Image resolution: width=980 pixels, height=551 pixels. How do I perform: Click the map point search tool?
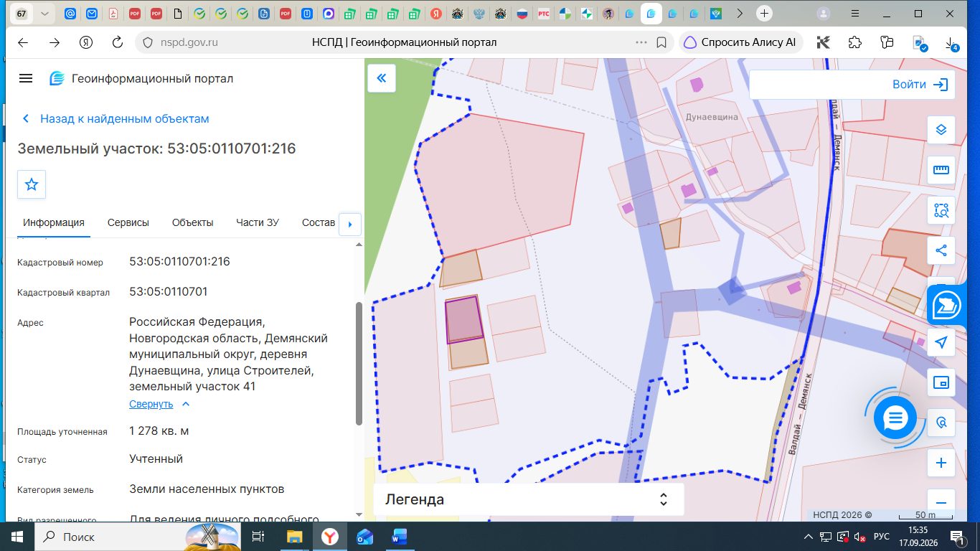click(x=941, y=423)
